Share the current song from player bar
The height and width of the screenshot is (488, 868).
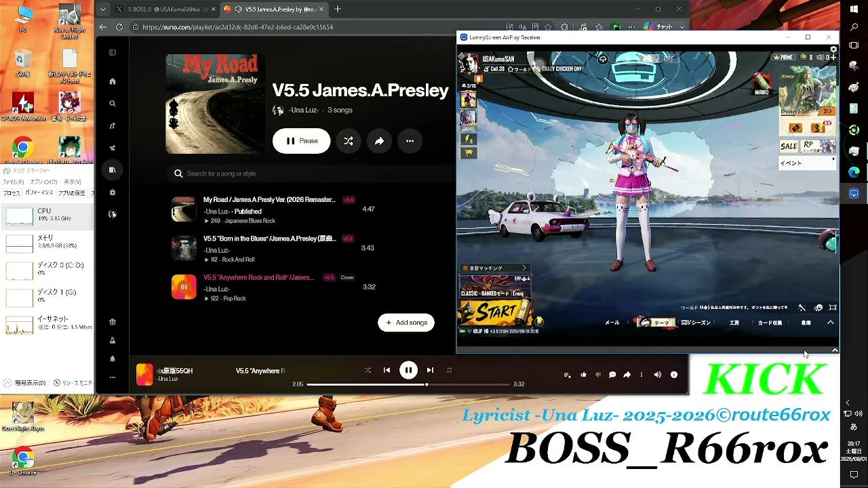pos(627,375)
